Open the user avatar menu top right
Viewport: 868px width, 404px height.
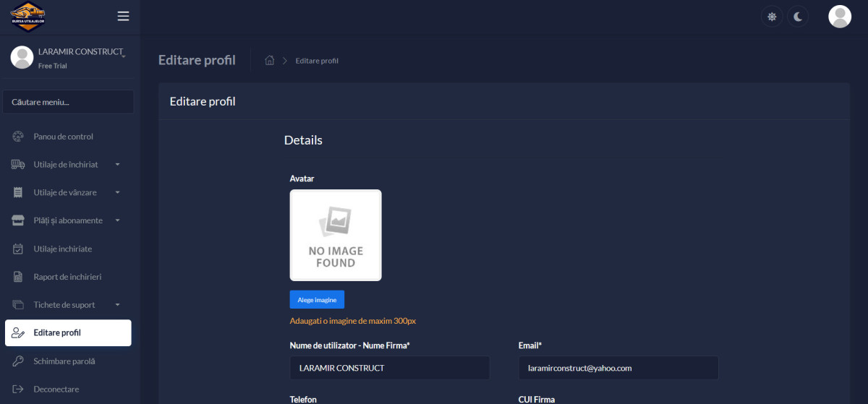[839, 17]
